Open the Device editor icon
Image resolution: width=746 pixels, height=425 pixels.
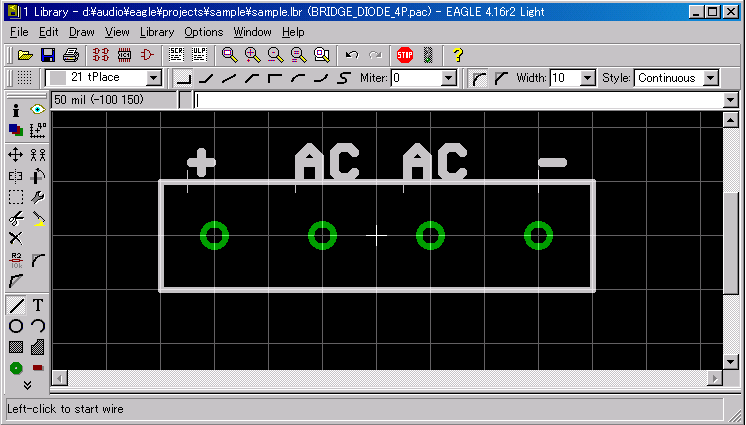pyautogui.click(x=101, y=55)
